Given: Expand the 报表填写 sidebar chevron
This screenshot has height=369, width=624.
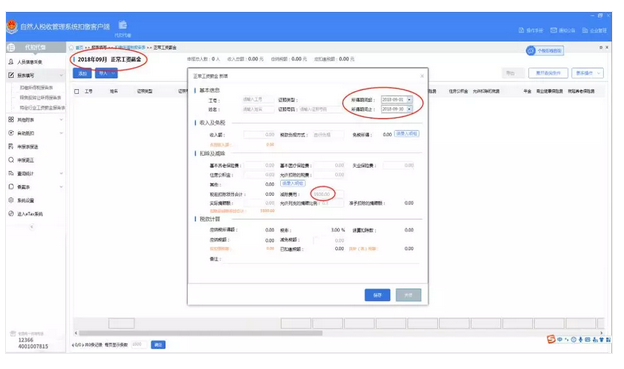Looking at the screenshot, I should pyautogui.click(x=61, y=75).
